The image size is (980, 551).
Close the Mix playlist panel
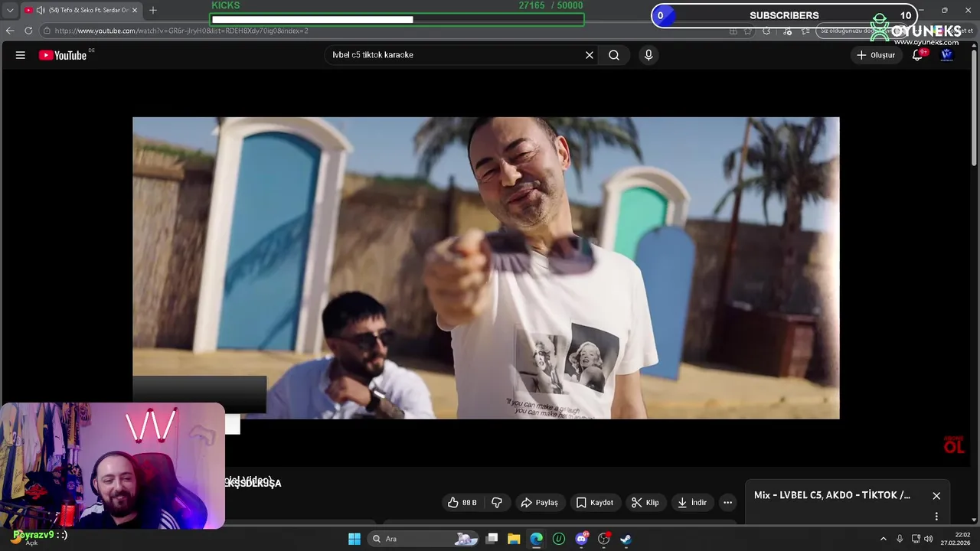pyautogui.click(x=936, y=496)
